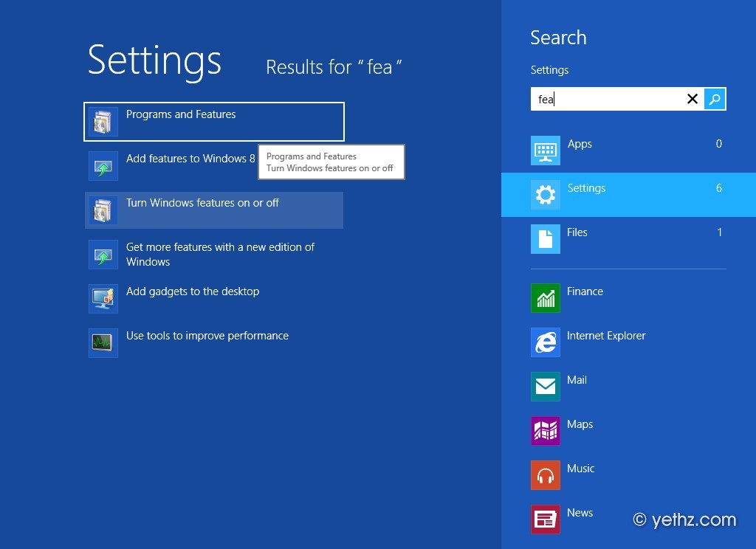Open Use tools to improve performance
This screenshot has height=549, width=756.
[207, 336]
